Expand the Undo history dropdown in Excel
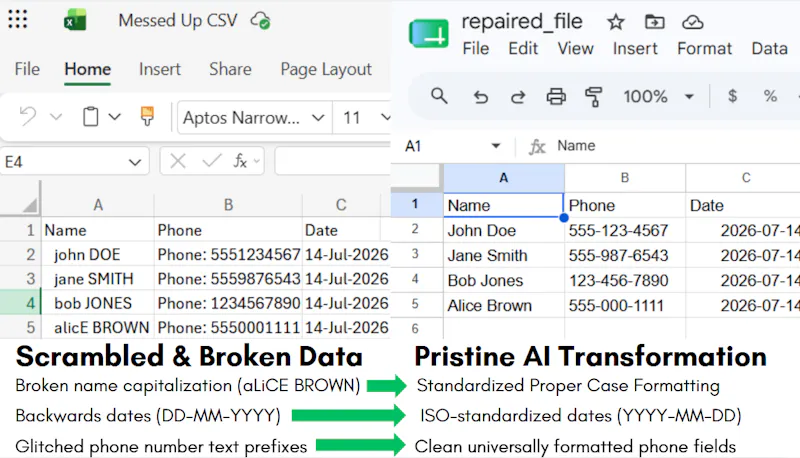 pos(56,117)
